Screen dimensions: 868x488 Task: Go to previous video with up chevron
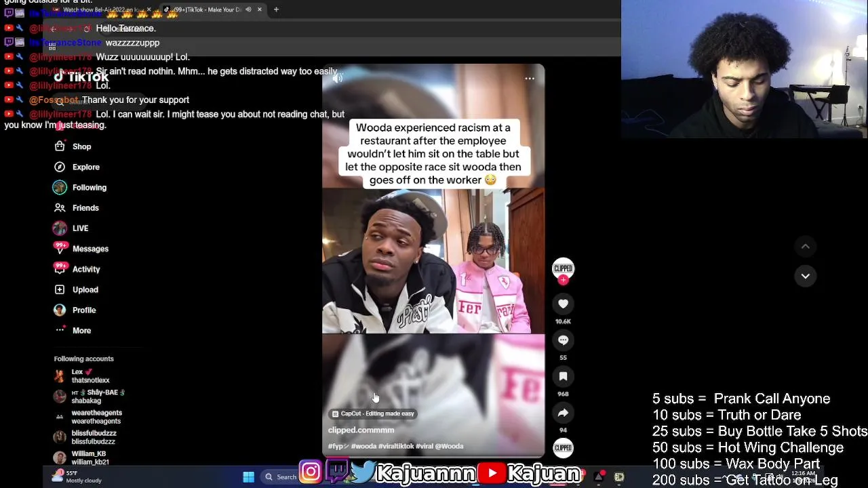point(805,247)
